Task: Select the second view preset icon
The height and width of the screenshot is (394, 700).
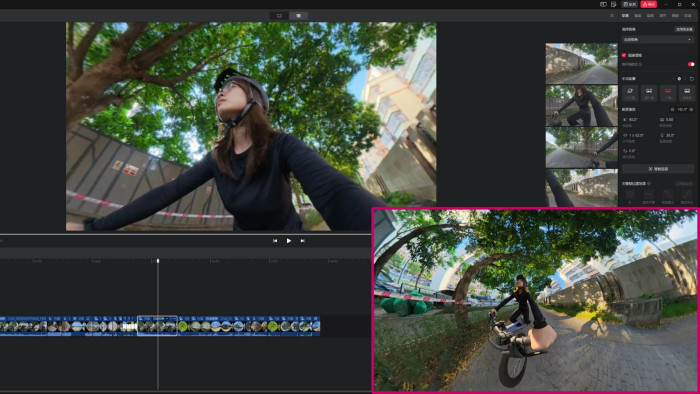Action: point(649,93)
